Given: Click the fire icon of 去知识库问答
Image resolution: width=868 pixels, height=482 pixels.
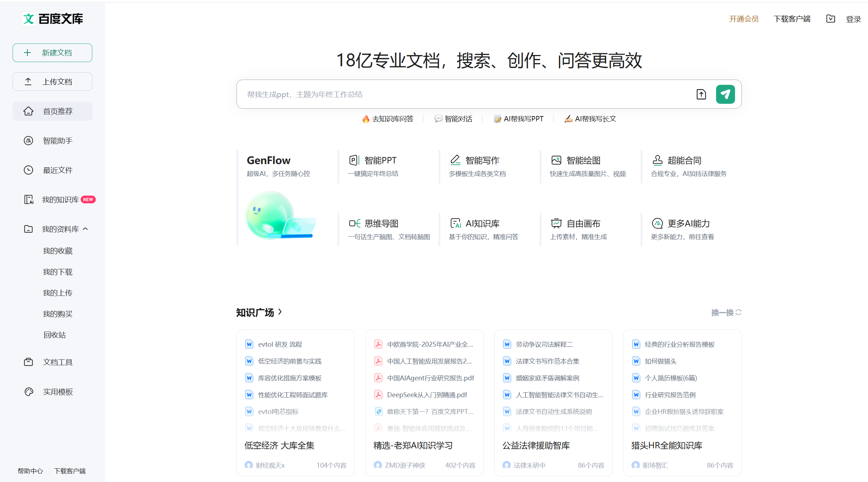Looking at the screenshot, I should [x=366, y=119].
